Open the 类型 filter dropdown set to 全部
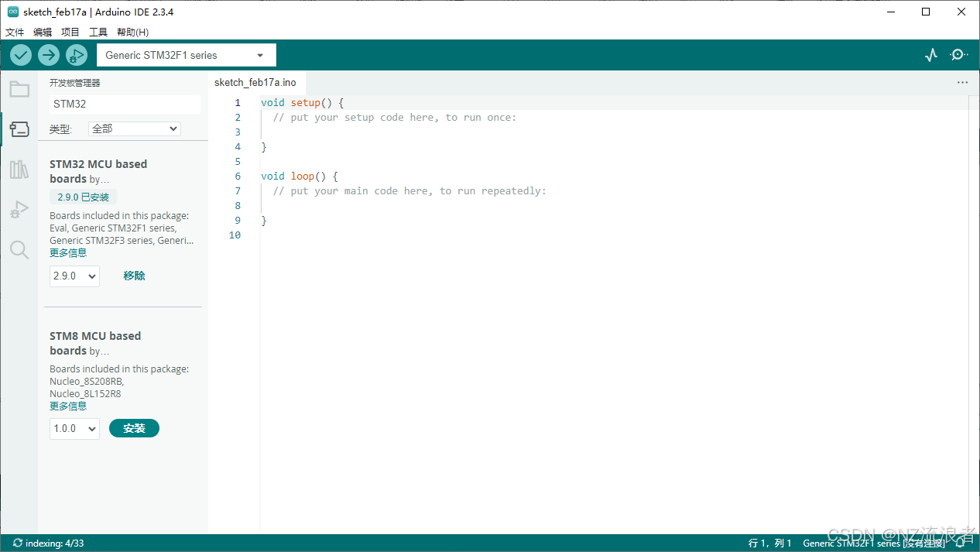The image size is (980, 552). tap(135, 129)
